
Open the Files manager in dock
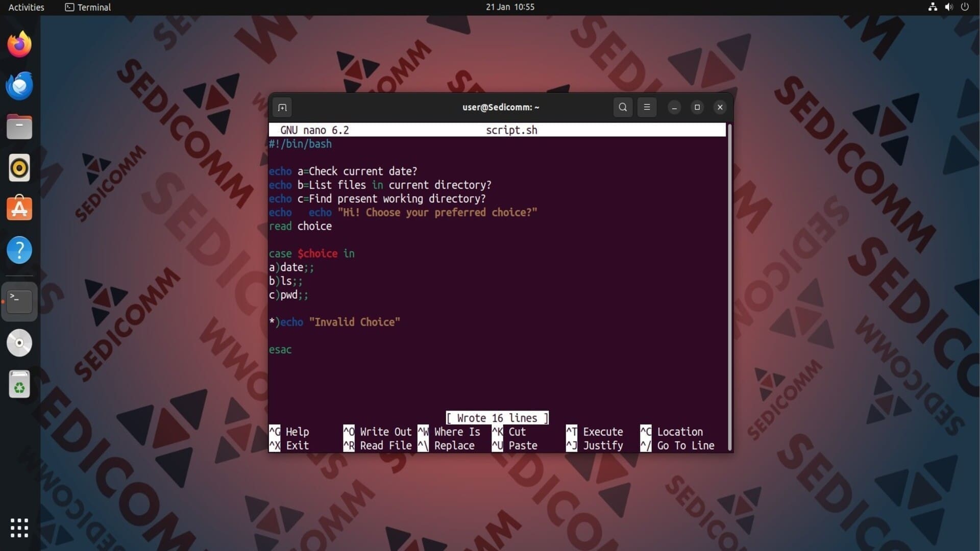tap(19, 127)
